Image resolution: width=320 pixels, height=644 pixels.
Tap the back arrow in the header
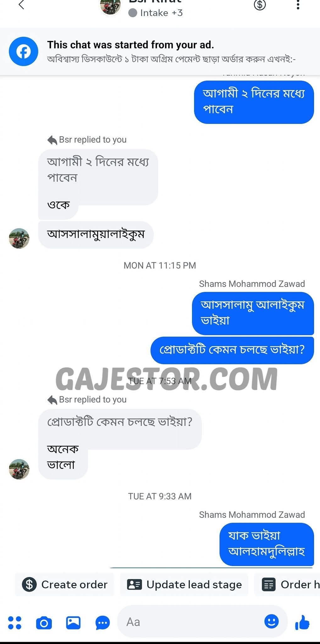pos(21,5)
